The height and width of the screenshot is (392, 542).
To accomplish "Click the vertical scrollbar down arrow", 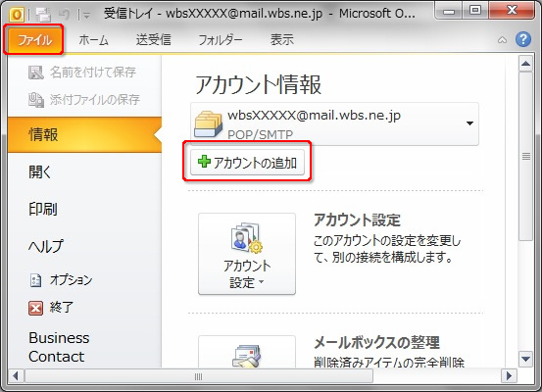I will click(525, 360).
